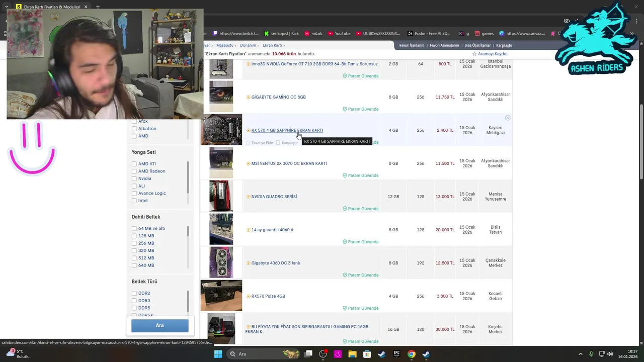Open the MSİ VENTUS 2X 3070 OC listing

(x=289, y=163)
